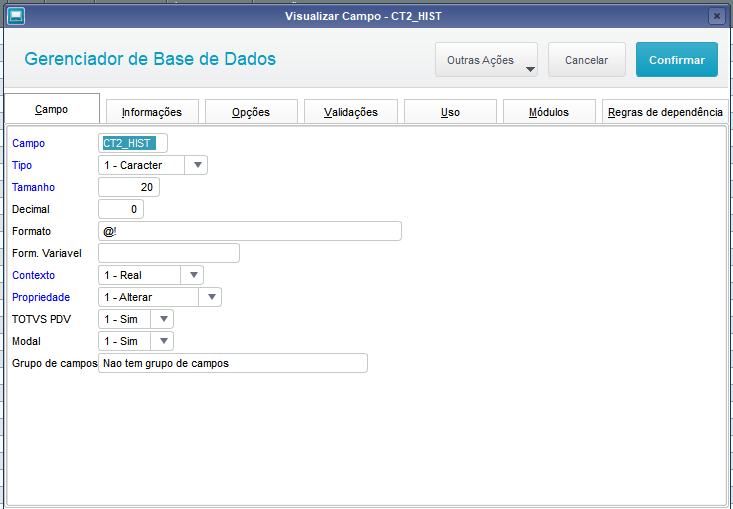Switch to the Campo tab

coord(52,109)
